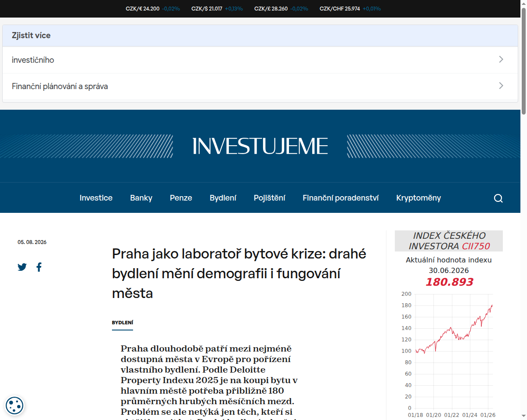Share article via Twitter bird icon
The width and height of the screenshot is (527, 420).
[x=22, y=267]
